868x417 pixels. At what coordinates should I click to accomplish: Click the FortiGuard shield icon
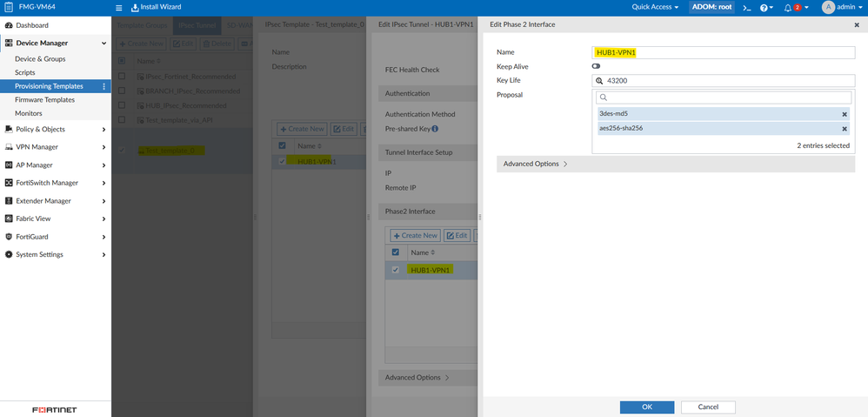(x=9, y=237)
